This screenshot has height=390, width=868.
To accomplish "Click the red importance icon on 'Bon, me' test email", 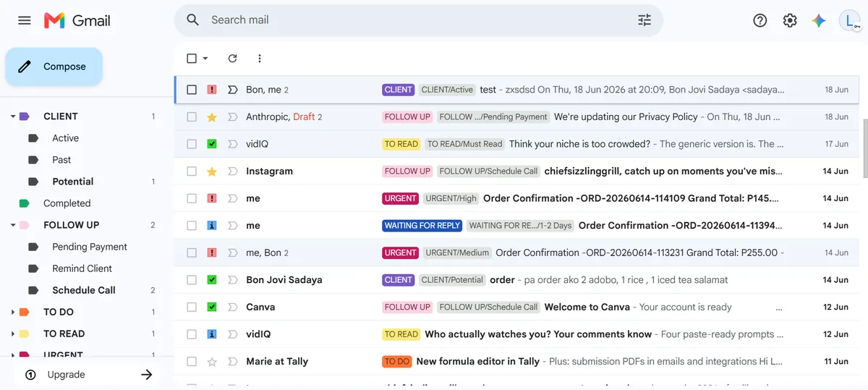I will tap(212, 90).
